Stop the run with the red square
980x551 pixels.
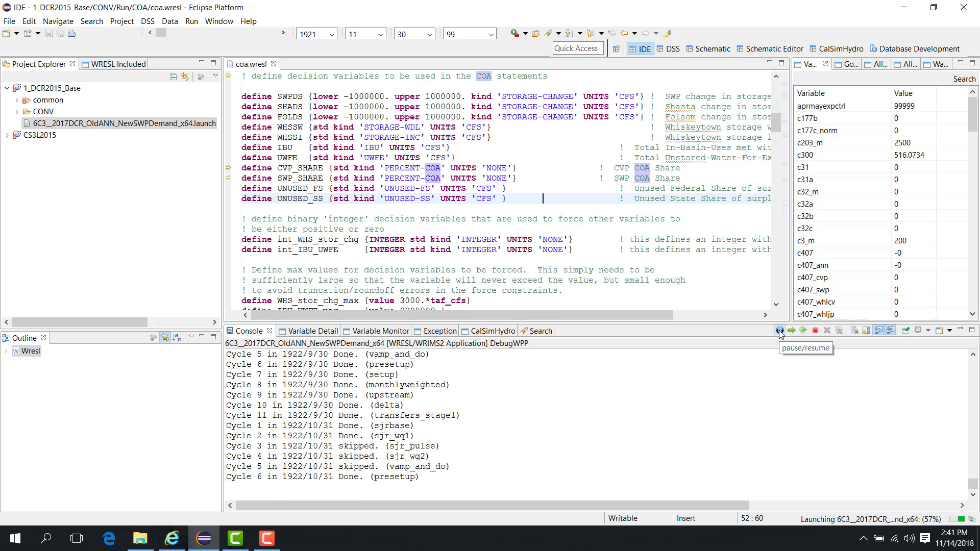pyautogui.click(x=815, y=331)
